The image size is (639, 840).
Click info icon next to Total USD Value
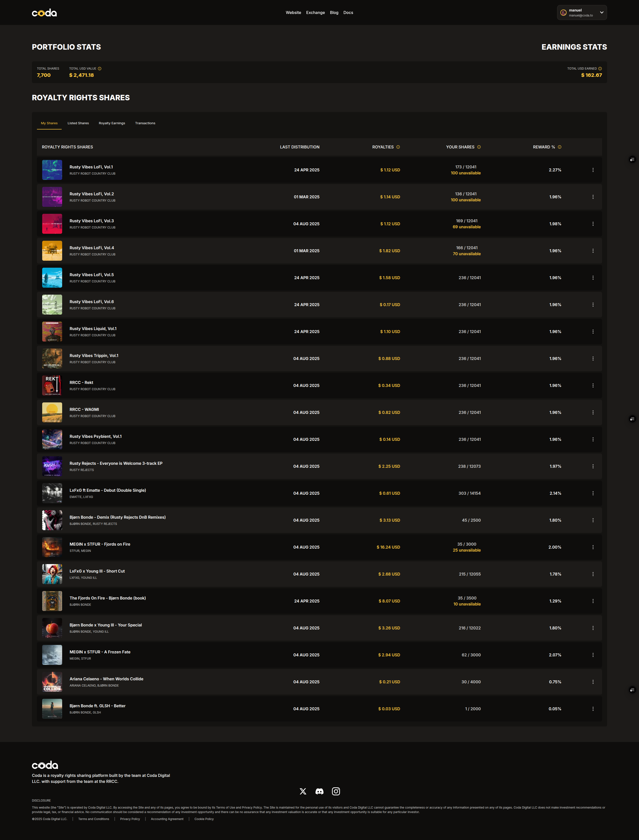tap(100, 69)
